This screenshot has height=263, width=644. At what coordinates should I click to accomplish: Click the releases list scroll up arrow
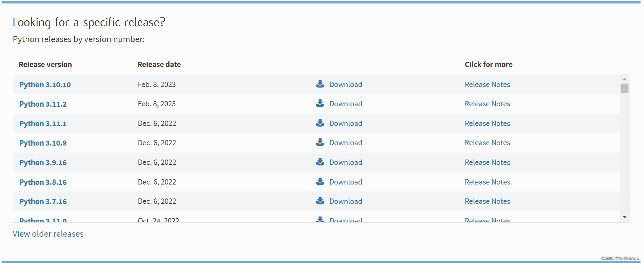click(624, 79)
